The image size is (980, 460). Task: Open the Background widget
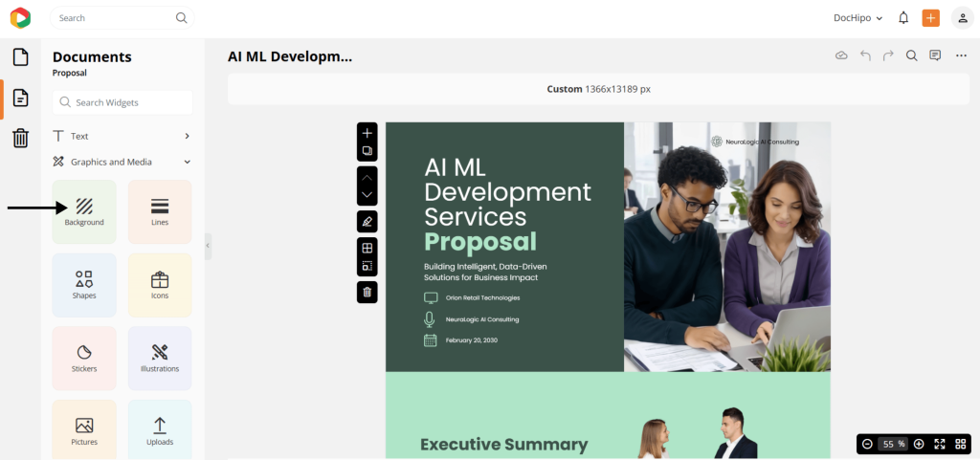point(84,211)
